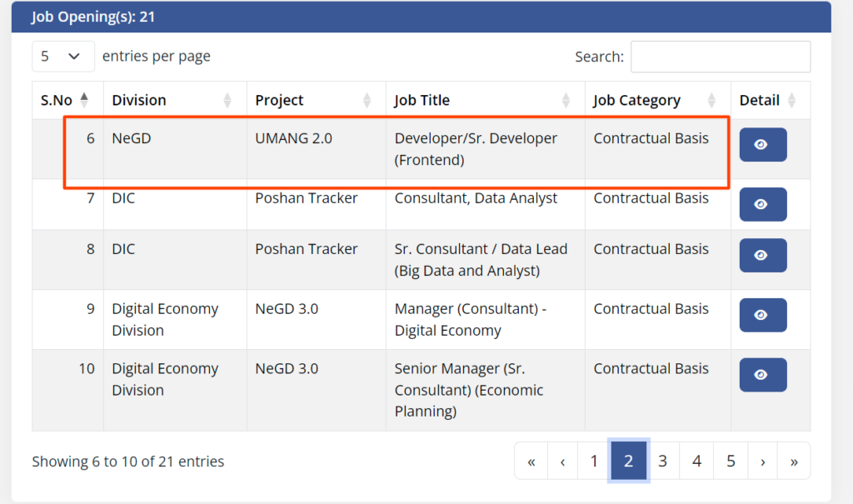Click 'DIC' division in row 7
This screenshot has height=504, width=853.
[x=123, y=198]
